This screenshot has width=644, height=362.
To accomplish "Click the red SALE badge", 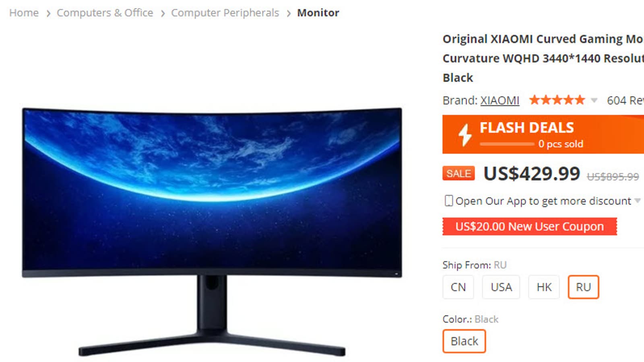I will coord(458,173).
